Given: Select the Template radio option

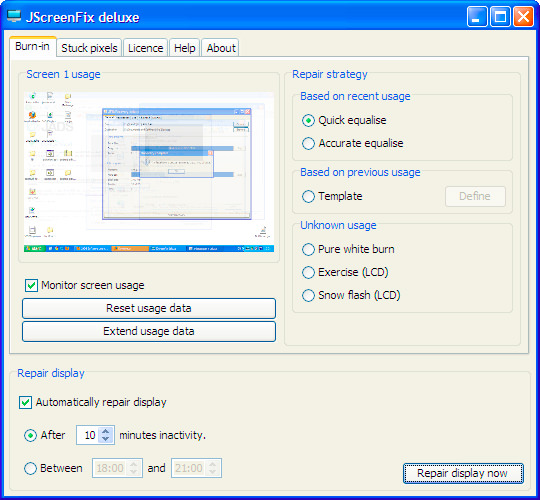Looking at the screenshot, I should click(x=308, y=196).
